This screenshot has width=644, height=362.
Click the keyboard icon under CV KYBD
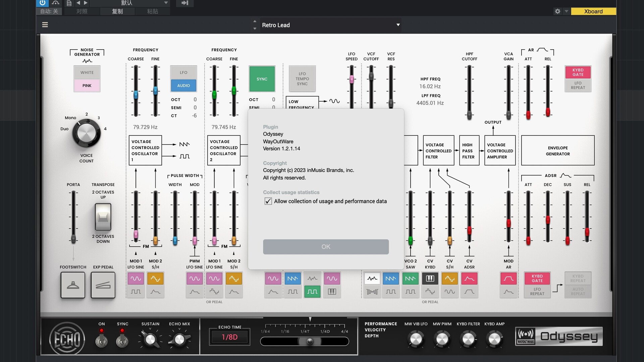(430, 279)
